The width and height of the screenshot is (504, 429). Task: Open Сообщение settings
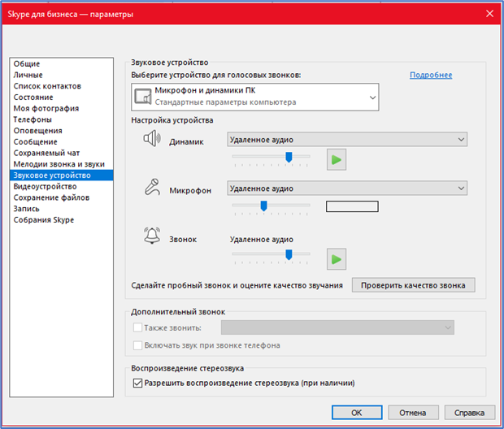coord(62,141)
